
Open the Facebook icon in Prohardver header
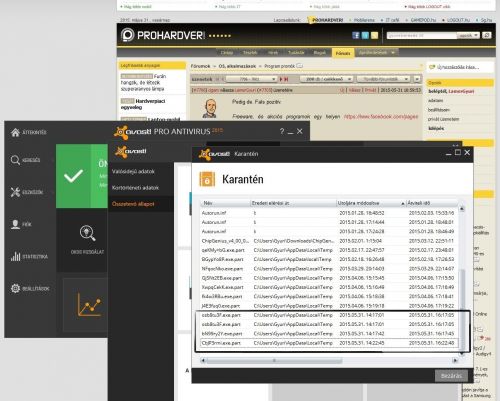click(356, 35)
